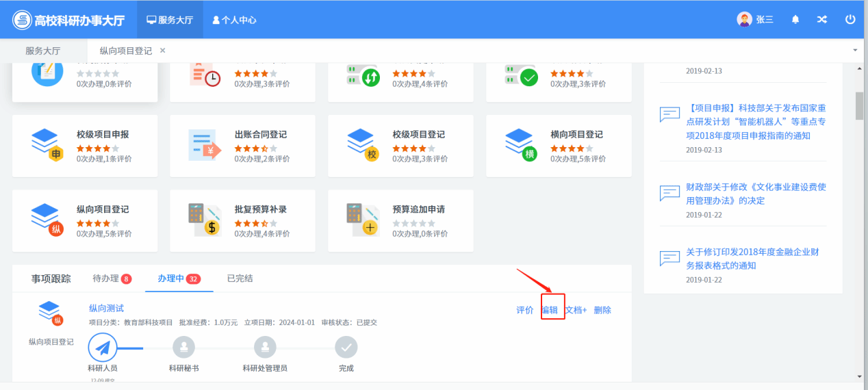Open 财政部关于修改 notice link

coord(756,194)
